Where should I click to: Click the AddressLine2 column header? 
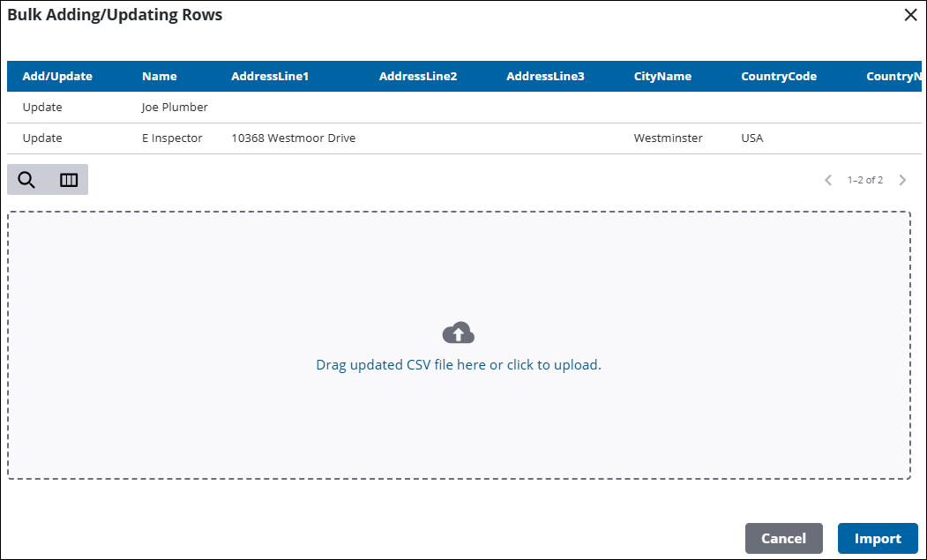[x=418, y=77]
